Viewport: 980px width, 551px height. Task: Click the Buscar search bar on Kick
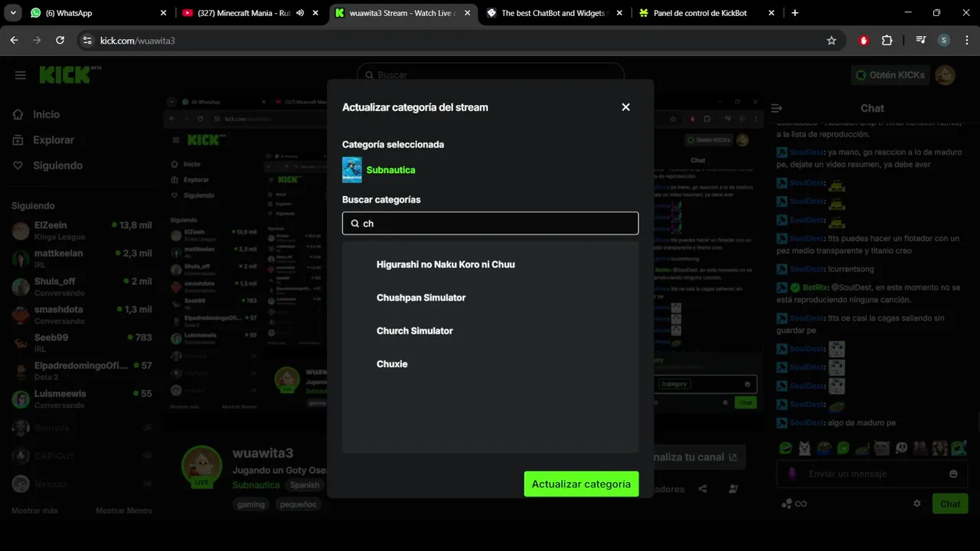click(x=490, y=75)
